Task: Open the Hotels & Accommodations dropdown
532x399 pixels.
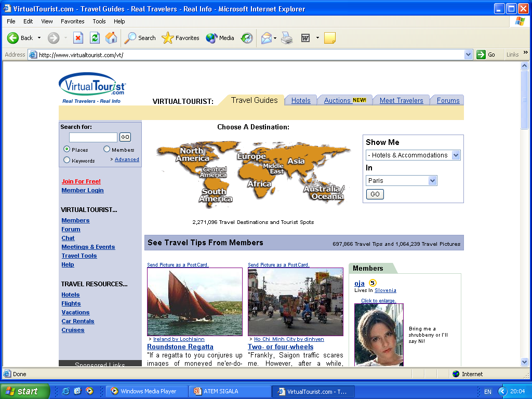Action: tap(456, 155)
